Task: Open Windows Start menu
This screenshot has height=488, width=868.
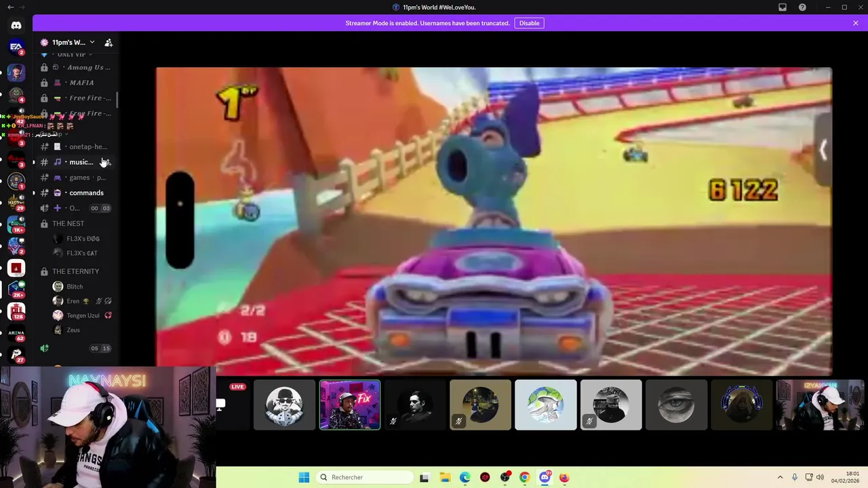Action: click(x=304, y=477)
